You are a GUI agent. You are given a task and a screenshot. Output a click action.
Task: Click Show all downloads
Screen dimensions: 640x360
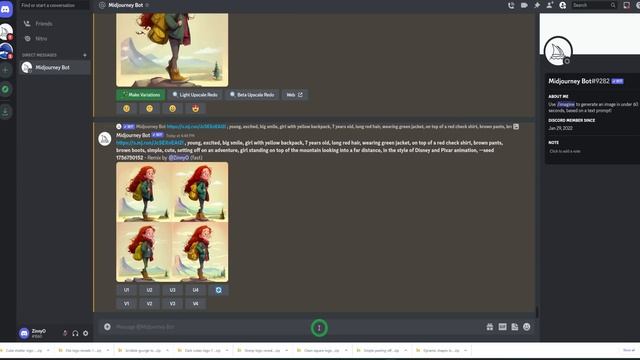click(629, 350)
